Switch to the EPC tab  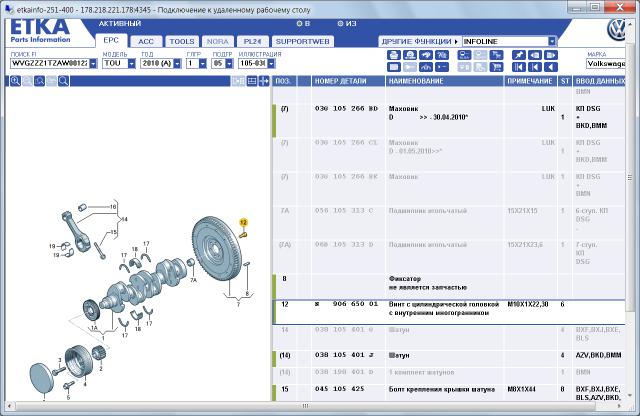pos(111,40)
